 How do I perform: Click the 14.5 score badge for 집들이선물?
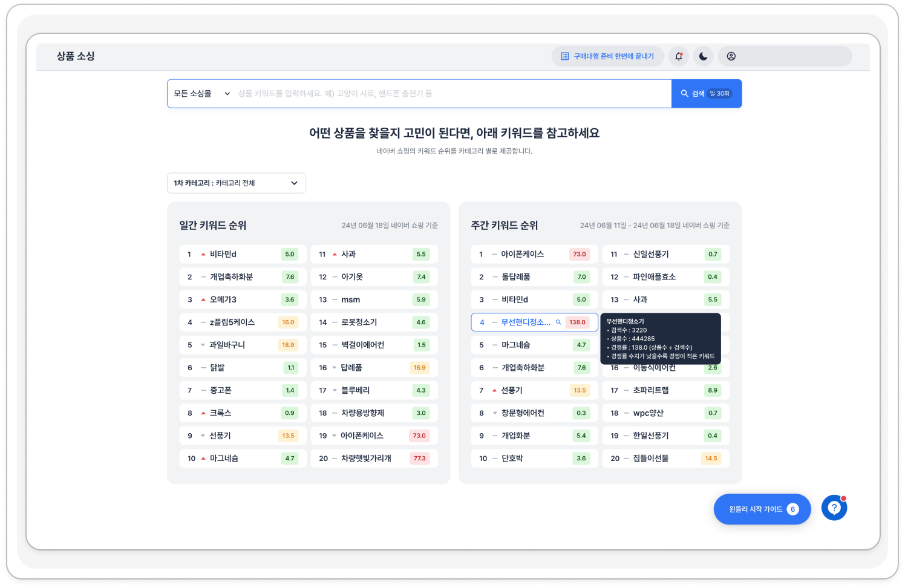(711, 459)
